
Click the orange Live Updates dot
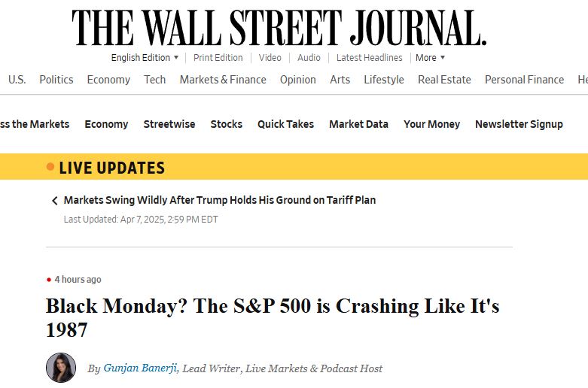click(50, 167)
